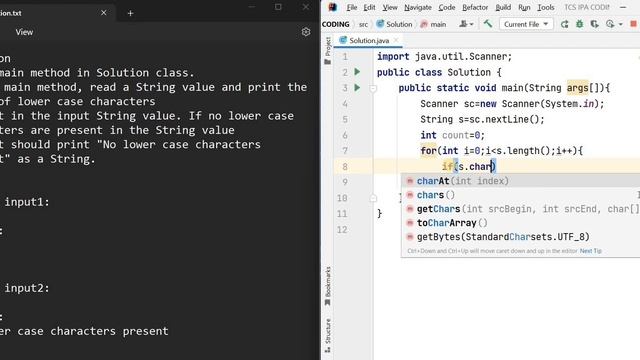Viewport: 640px width, 360px height.
Task: Click the Next Tip link in completion popup
Action: coord(591,251)
